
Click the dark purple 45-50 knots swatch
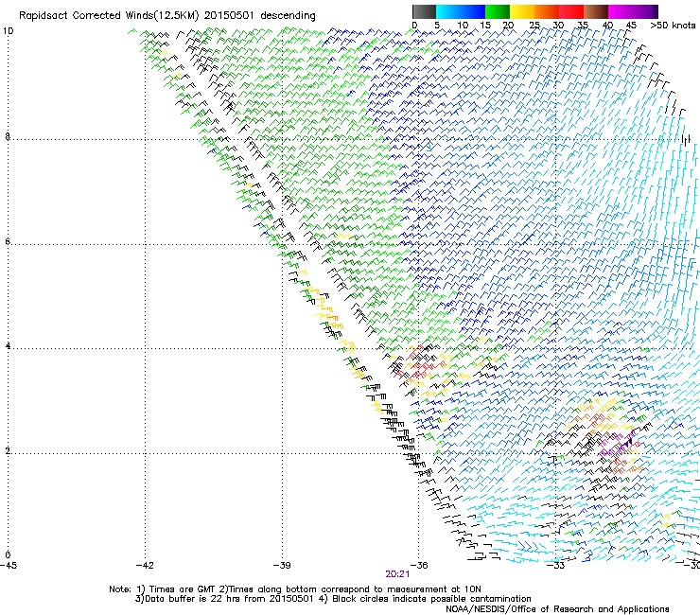click(645, 11)
